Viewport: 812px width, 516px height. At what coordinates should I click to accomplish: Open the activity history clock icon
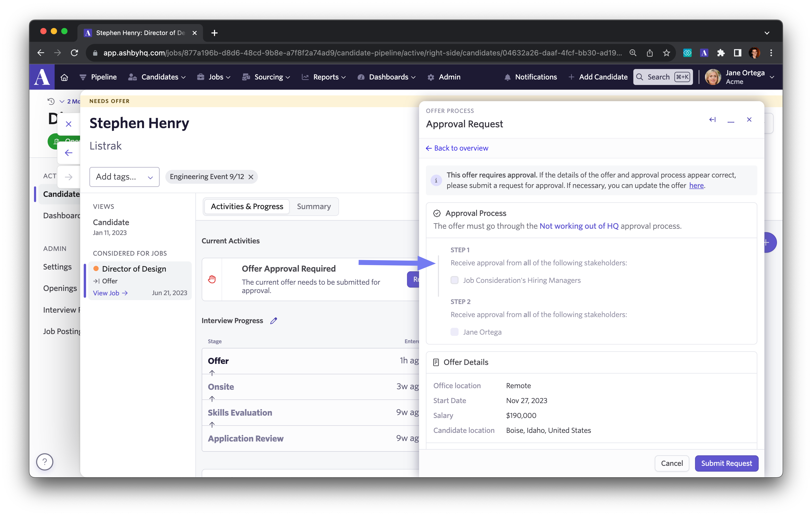pyautogui.click(x=51, y=101)
